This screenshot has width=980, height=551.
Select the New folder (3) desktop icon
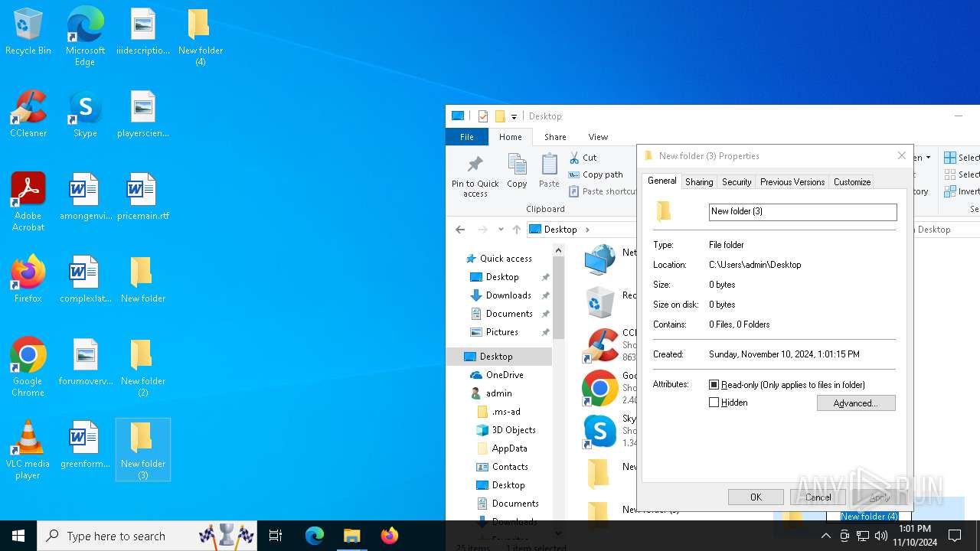(142, 450)
